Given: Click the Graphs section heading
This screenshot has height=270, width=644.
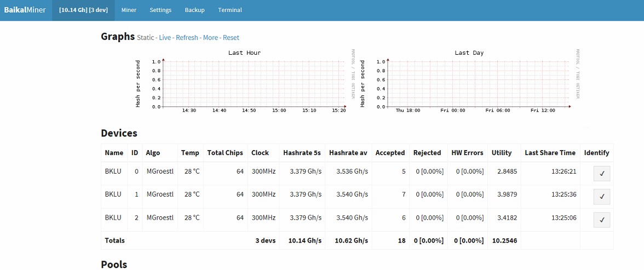Looking at the screenshot, I should (118, 37).
